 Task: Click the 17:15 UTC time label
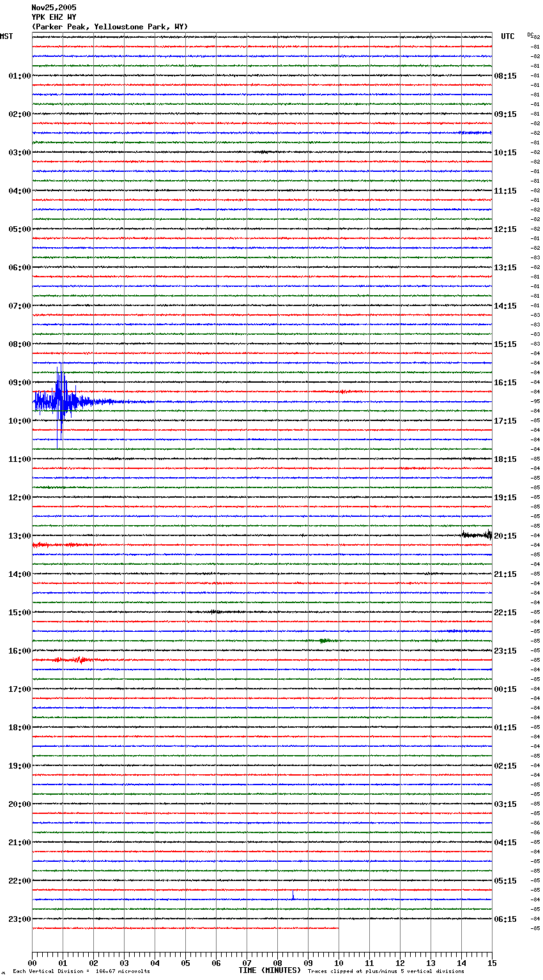505,421
